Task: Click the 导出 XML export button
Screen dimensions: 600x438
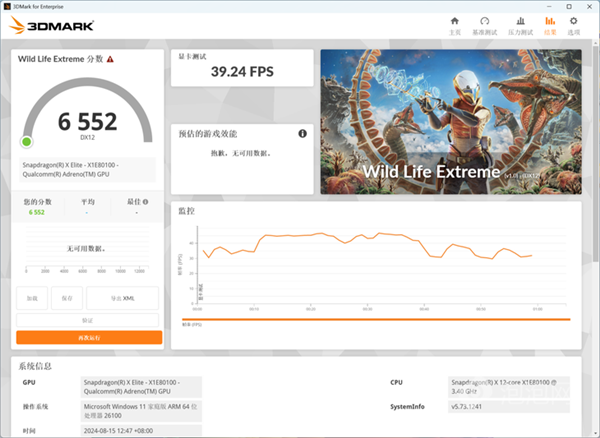Action: [x=123, y=297]
